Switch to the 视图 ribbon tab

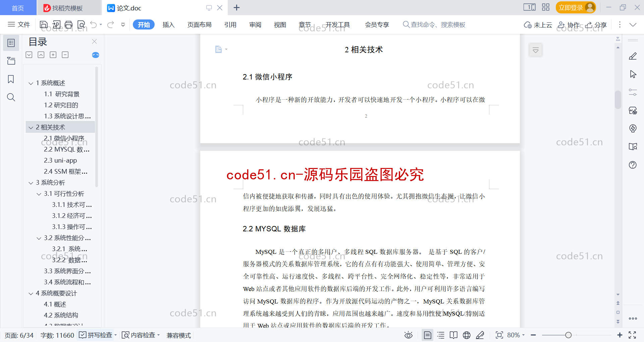pos(280,24)
